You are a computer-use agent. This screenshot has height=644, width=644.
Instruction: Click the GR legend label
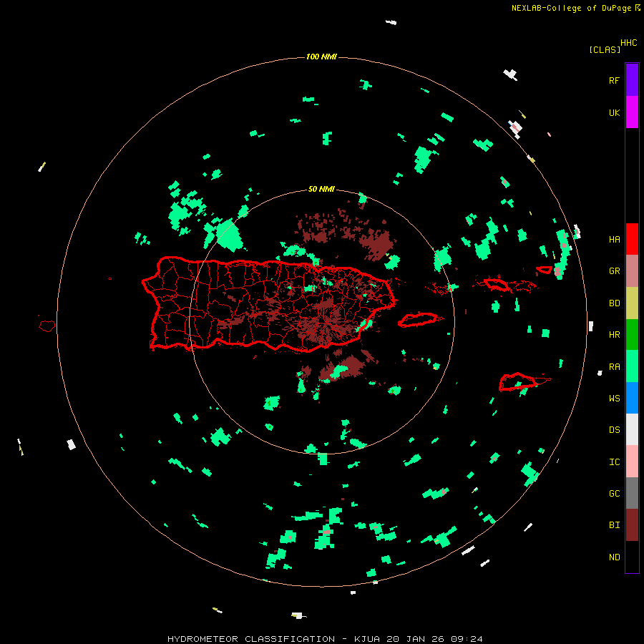click(614, 271)
